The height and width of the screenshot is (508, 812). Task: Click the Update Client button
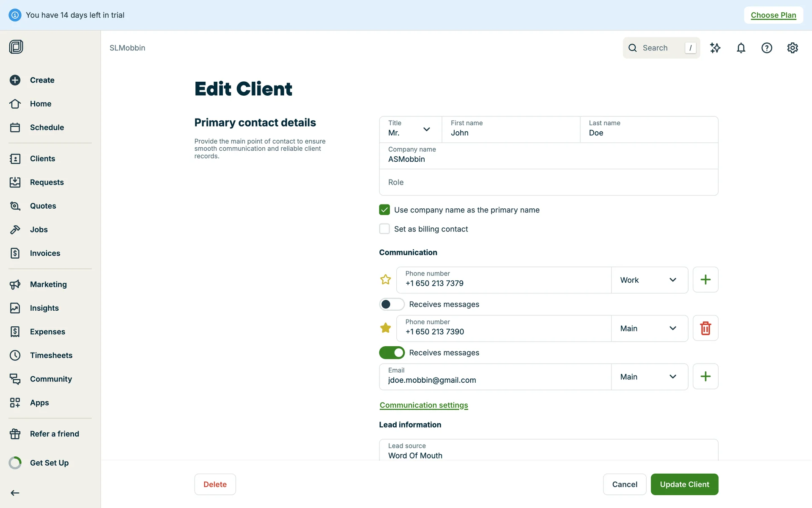[x=684, y=484]
